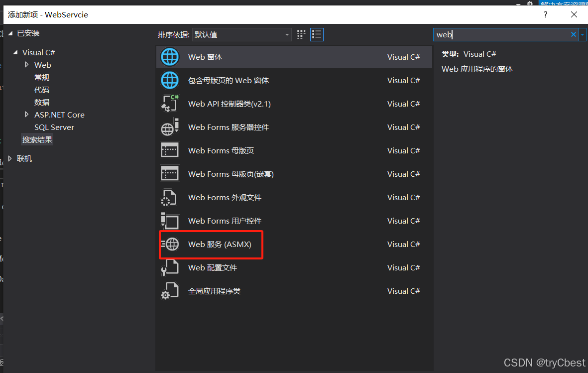Select ASP.NET Core category label
Viewport: 588px width, 373px height.
click(x=59, y=115)
